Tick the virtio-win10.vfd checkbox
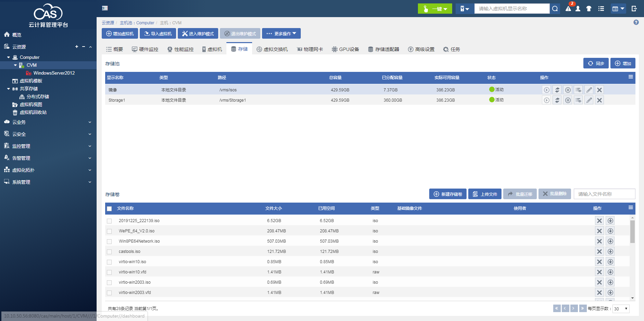This screenshot has width=644, height=321. [109, 272]
